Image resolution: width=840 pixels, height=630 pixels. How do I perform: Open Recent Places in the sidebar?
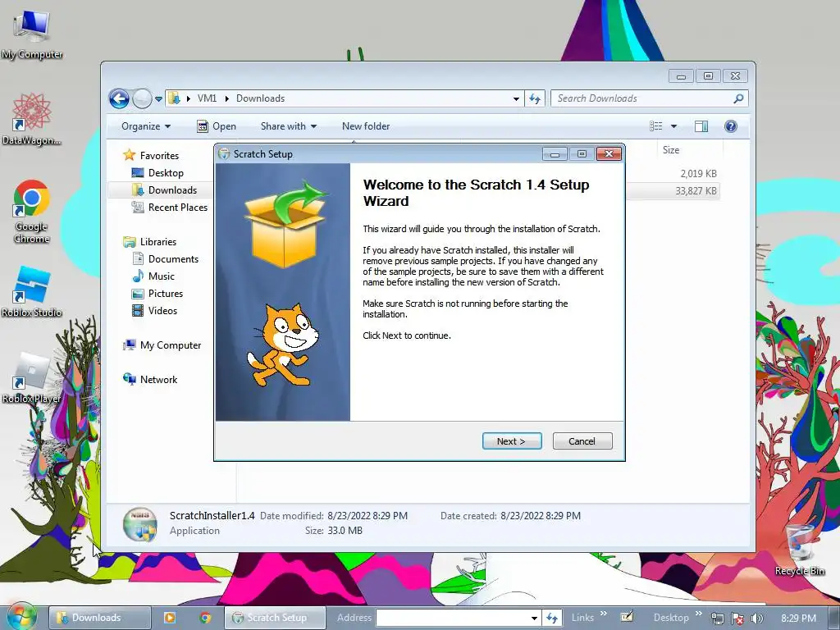177,208
